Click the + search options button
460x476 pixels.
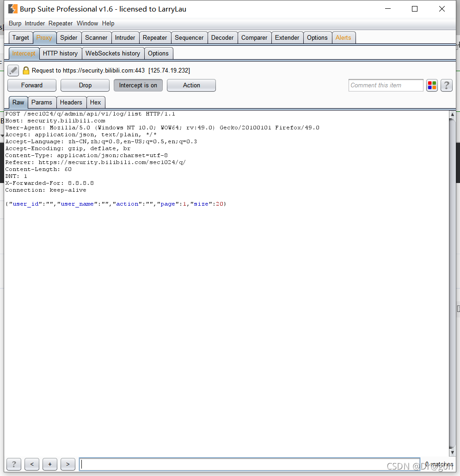coord(50,464)
